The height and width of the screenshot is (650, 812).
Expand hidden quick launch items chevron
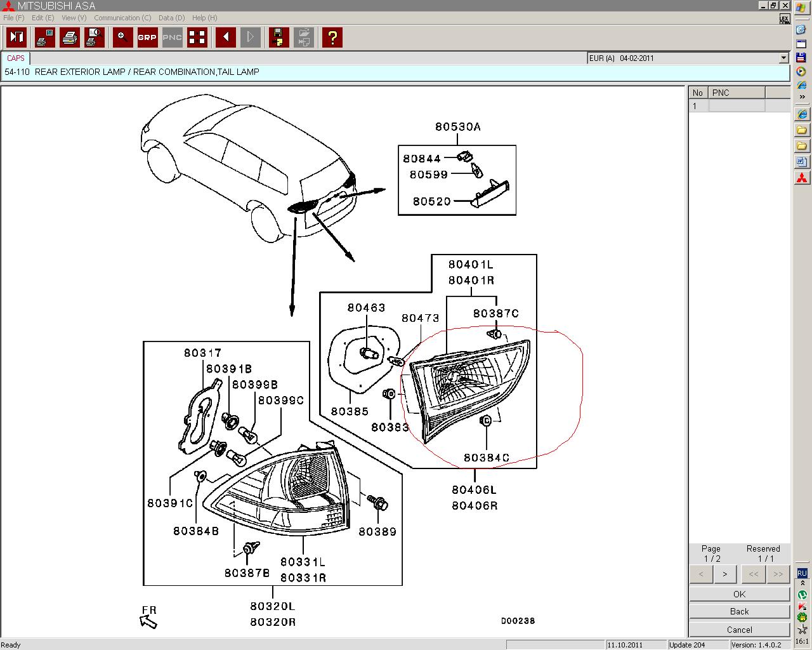tap(802, 97)
